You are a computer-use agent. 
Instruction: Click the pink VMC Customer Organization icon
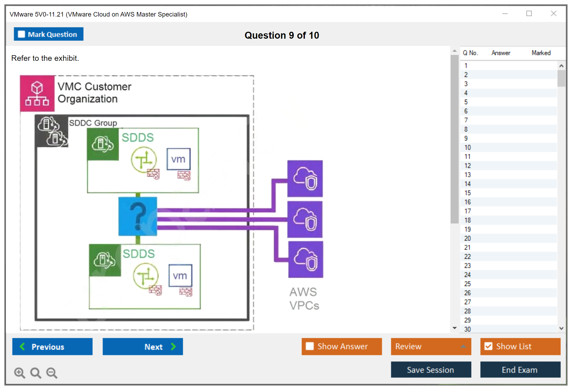point(37,93)
